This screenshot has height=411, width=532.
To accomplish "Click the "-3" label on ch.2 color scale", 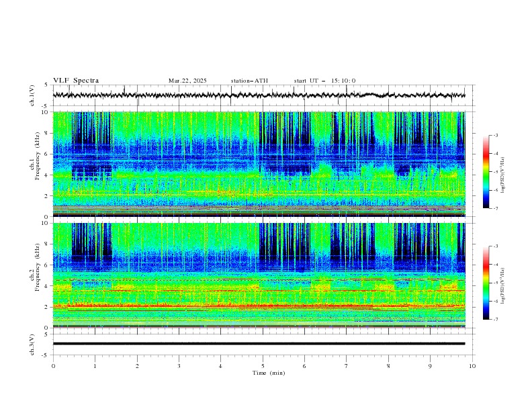I will [x=496, y=246].
